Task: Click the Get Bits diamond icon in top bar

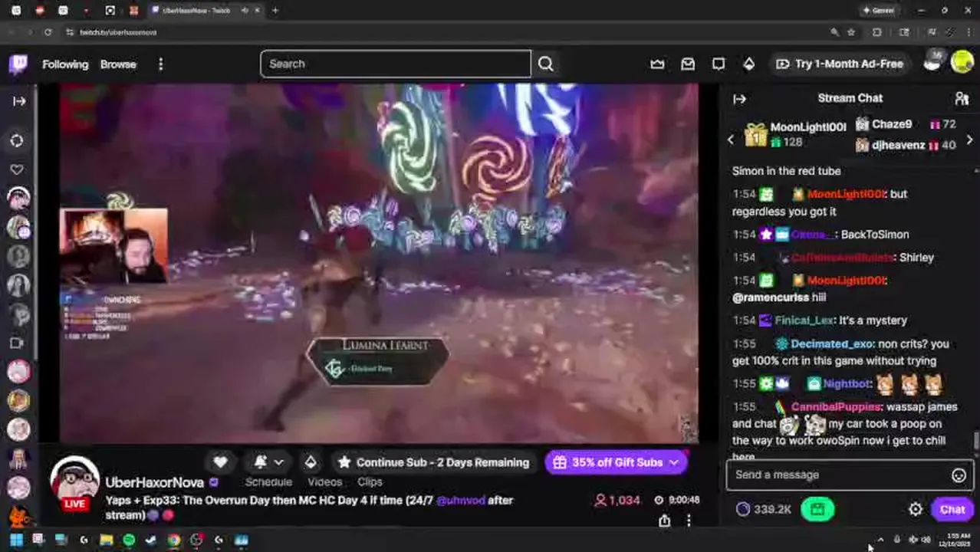Action: tap(749, 64)
